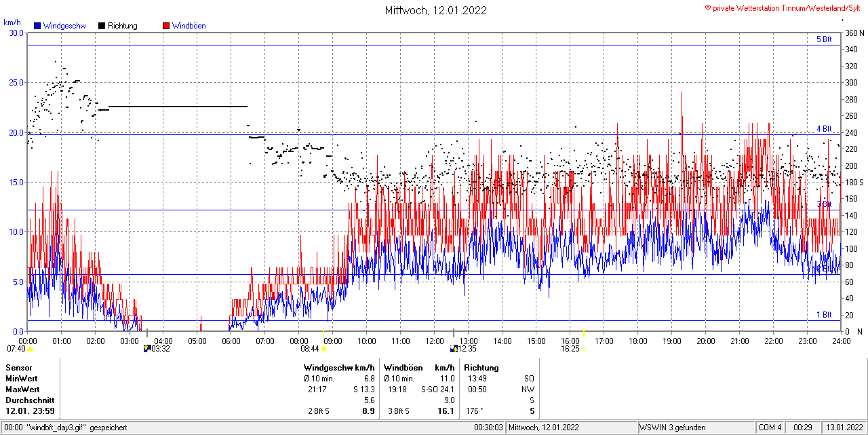868x435 pixels.
Task: Click the S-SO 24.1 max gust value
Action: (x=437, y=390)
